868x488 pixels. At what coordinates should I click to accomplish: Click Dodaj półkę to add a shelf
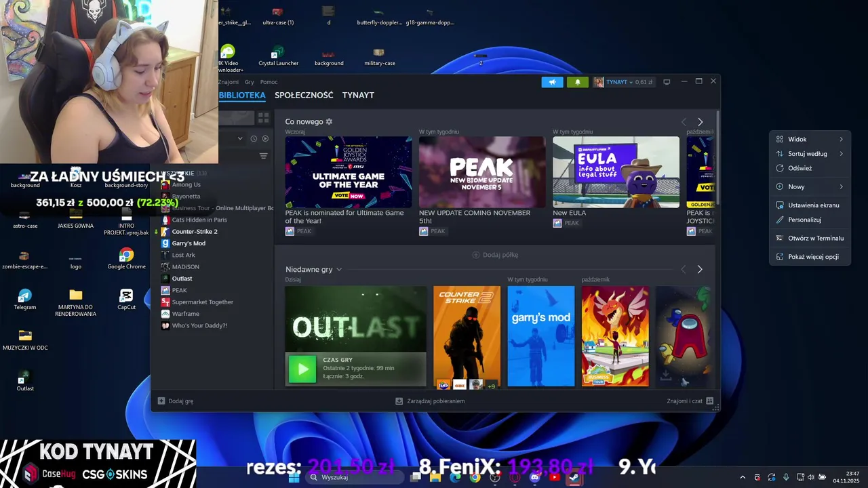pyautogui.click(x=495, y=255)
